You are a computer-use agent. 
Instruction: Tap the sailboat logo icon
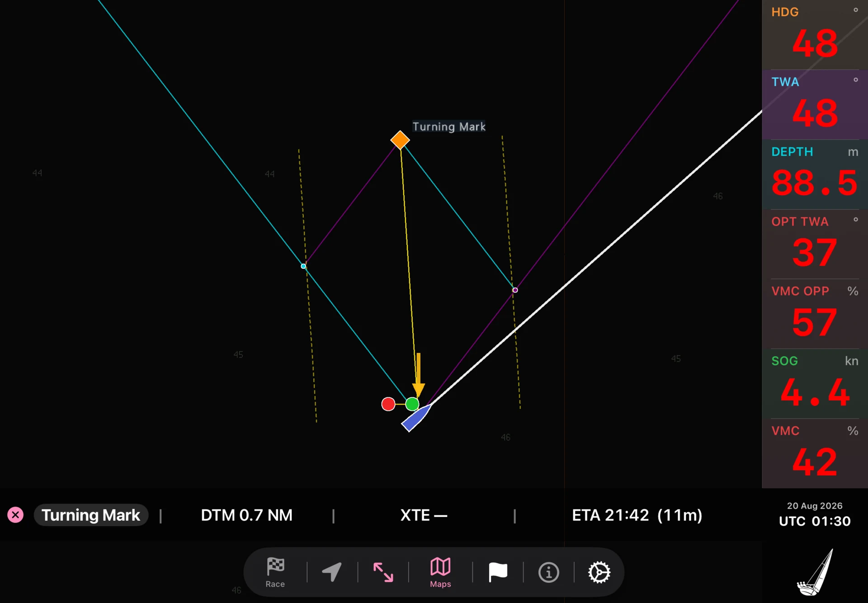(815, 572)
